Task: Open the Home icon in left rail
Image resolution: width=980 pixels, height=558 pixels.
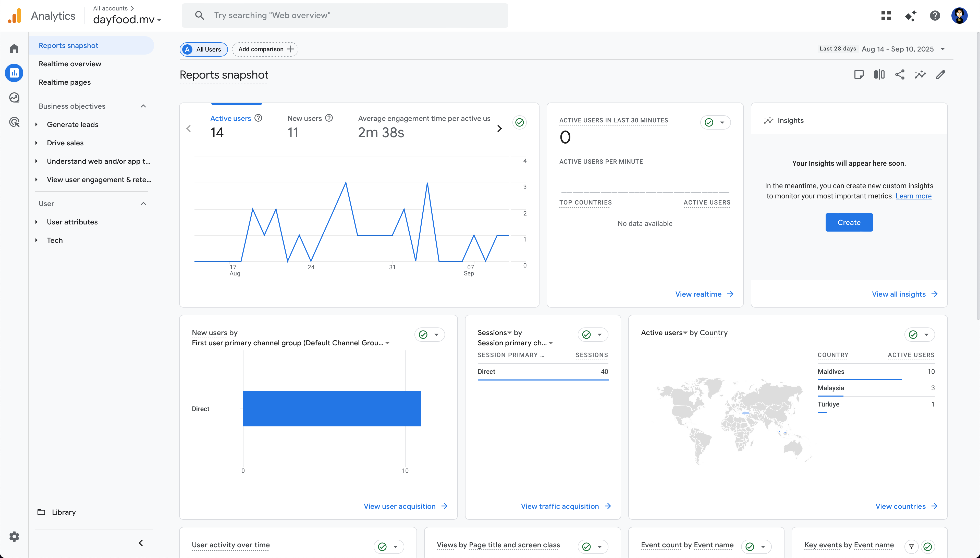Action: 14,49
